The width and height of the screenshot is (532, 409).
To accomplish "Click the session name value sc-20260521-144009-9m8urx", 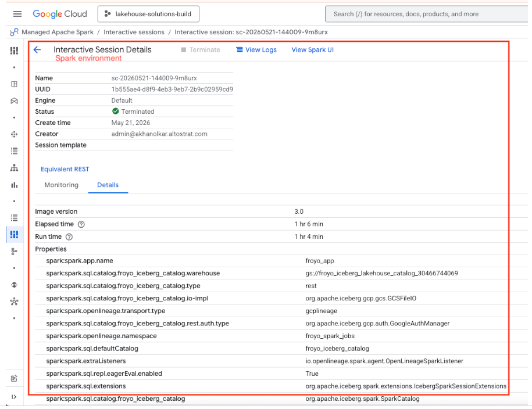I will tap(154, 78).
